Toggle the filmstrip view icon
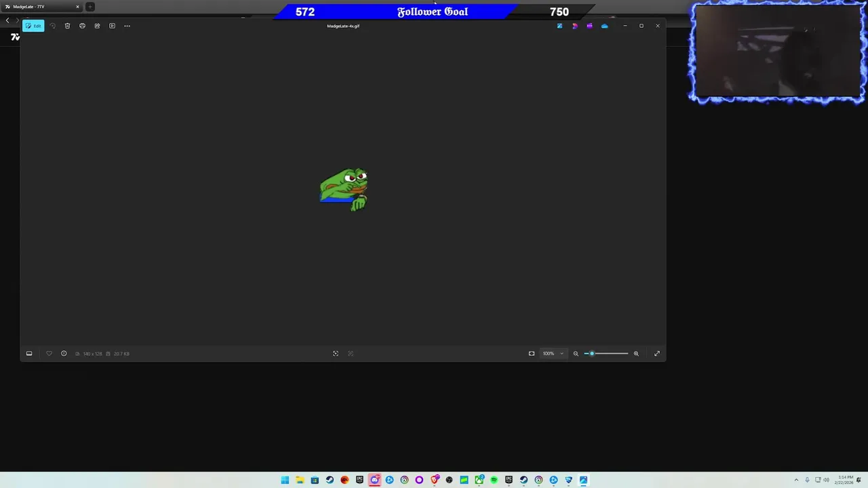The height and width of the screenshot is (488, 868). tap(29, 353)
